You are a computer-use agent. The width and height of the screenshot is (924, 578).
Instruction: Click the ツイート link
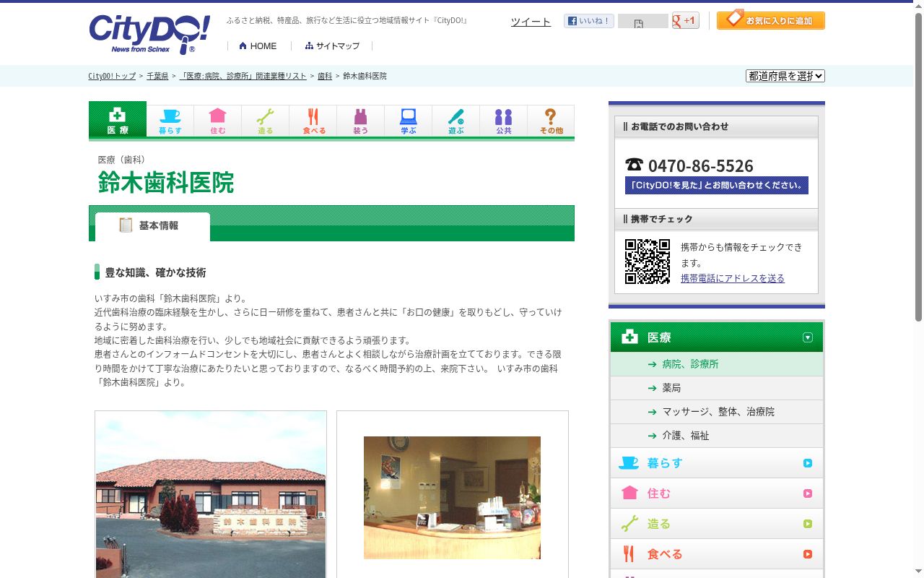(531, 22)
